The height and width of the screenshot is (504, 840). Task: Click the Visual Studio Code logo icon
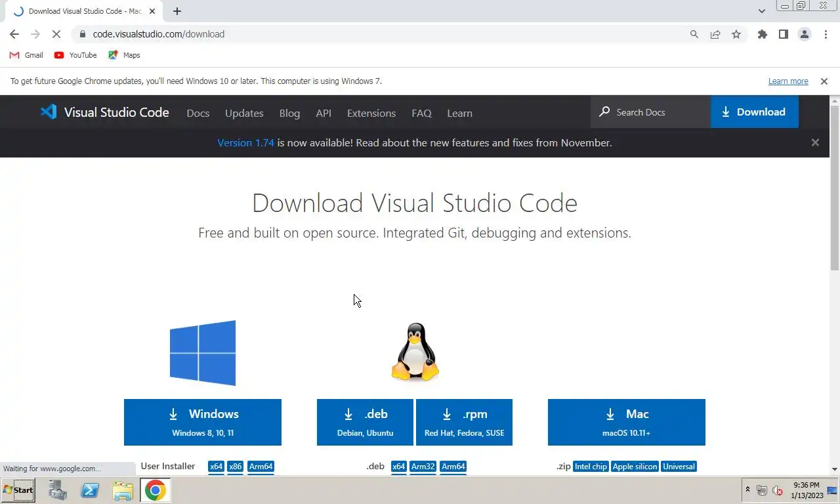point(49,112)
